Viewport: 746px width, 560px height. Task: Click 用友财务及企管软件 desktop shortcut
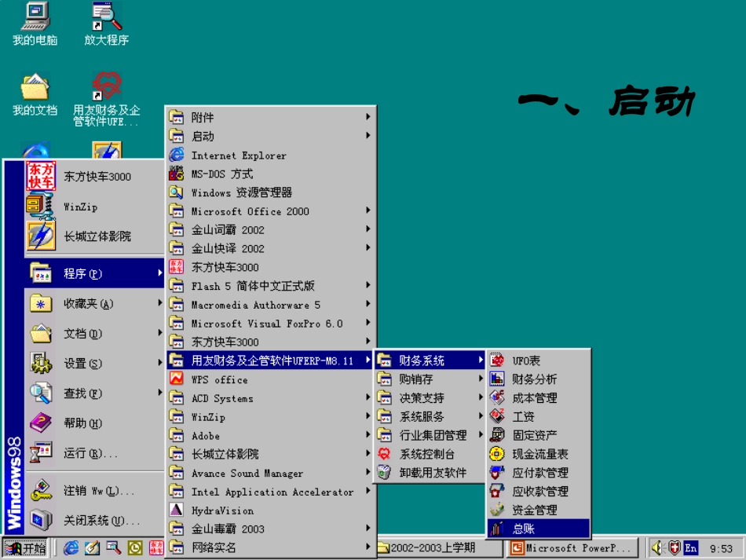click(107, 86)
